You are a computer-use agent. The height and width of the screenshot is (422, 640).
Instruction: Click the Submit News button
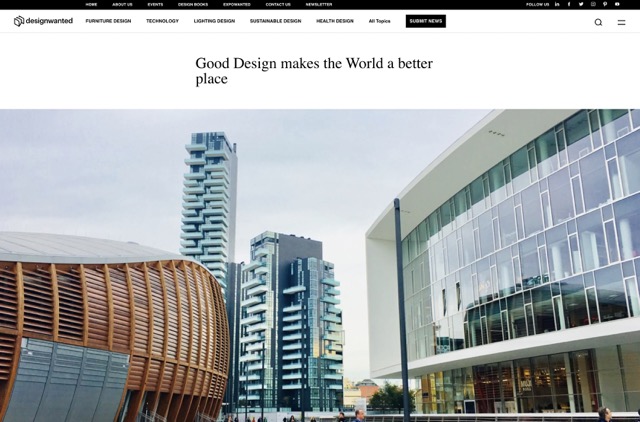[426, 21]
